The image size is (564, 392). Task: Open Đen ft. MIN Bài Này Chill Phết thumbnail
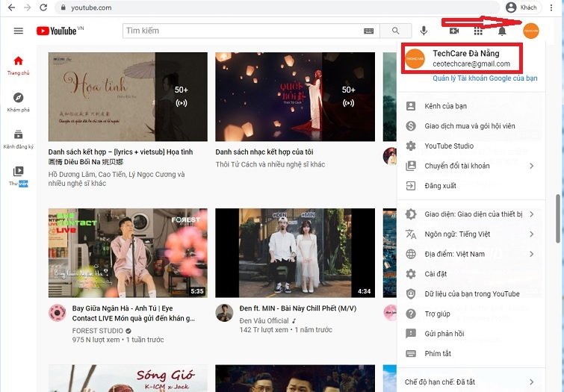pos(295,253)
